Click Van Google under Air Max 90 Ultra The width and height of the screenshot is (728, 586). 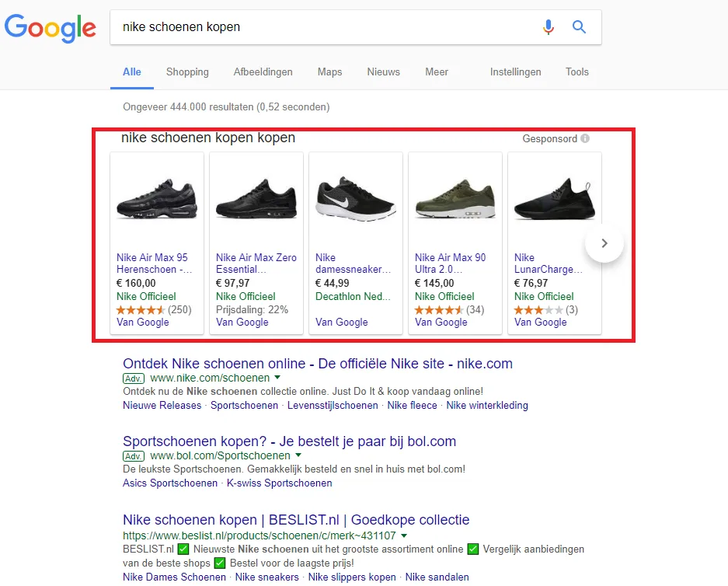click(441, 323)
